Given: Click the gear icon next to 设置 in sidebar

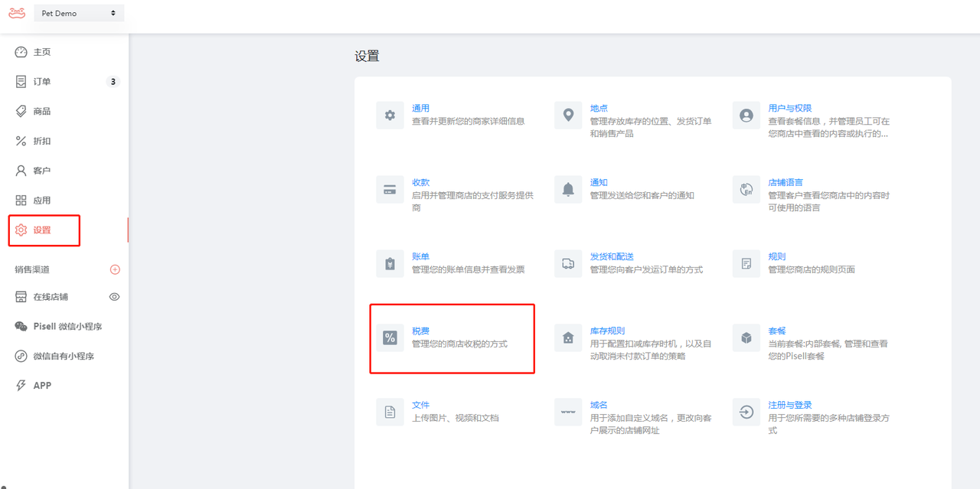Looking at the screenshot, I should [21, 230].
